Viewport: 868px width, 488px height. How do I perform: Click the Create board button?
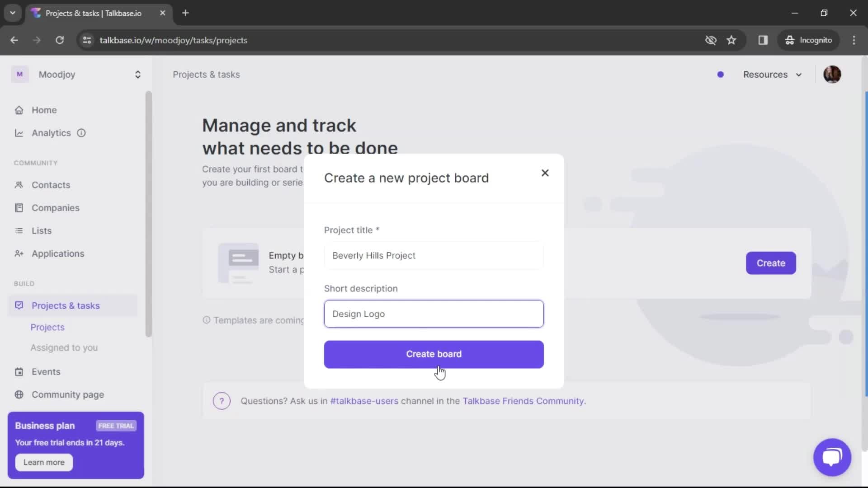click(433, 354)
